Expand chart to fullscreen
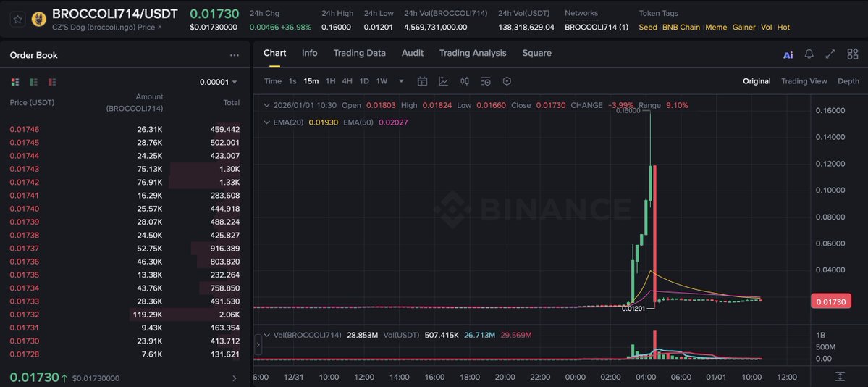Screen dimensions: 868x387 click(830, 54)
